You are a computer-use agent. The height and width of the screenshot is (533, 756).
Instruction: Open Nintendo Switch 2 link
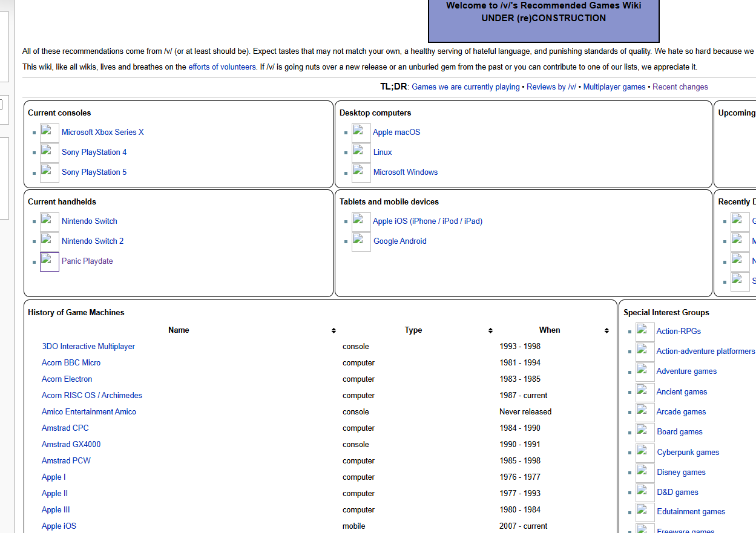coord(93,241)
